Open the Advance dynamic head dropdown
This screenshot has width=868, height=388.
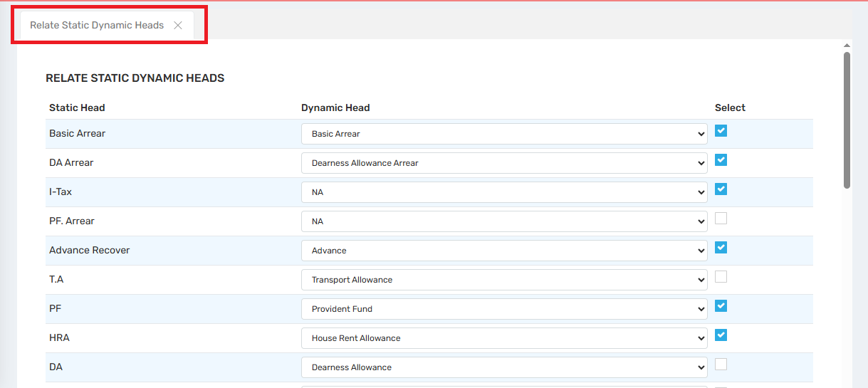pyautogui.click(x=504, y=251)
